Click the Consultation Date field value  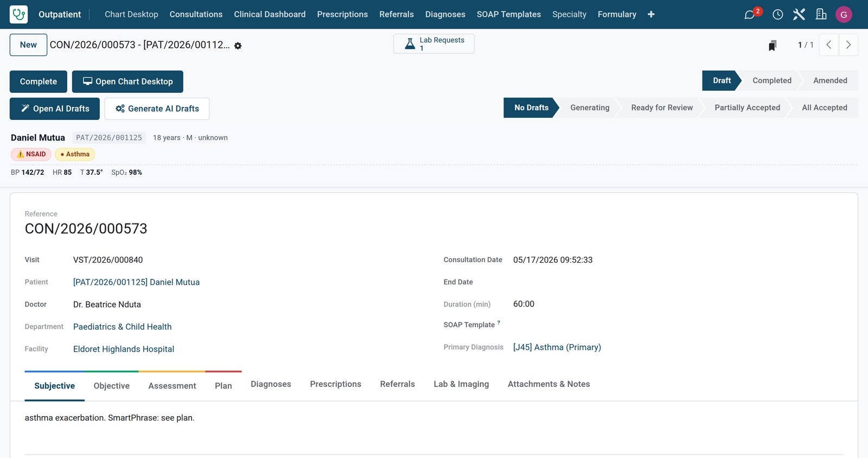(553, 260)
